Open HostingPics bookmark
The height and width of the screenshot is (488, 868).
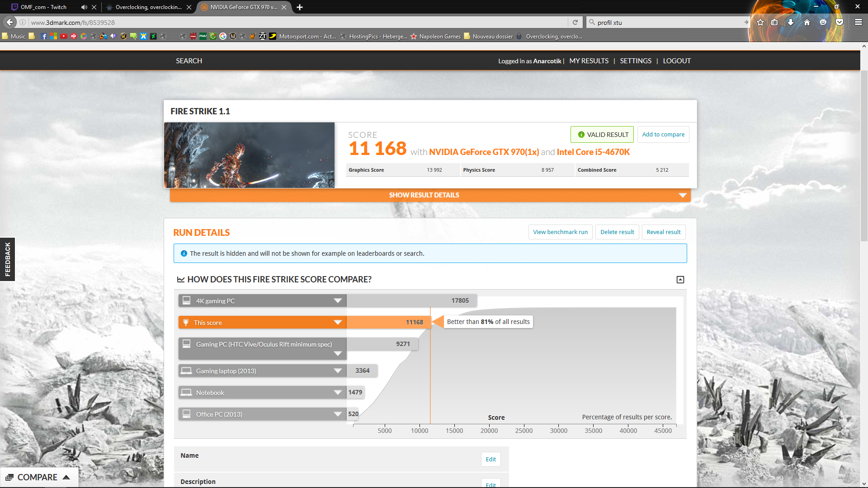[x=374, y=36]
